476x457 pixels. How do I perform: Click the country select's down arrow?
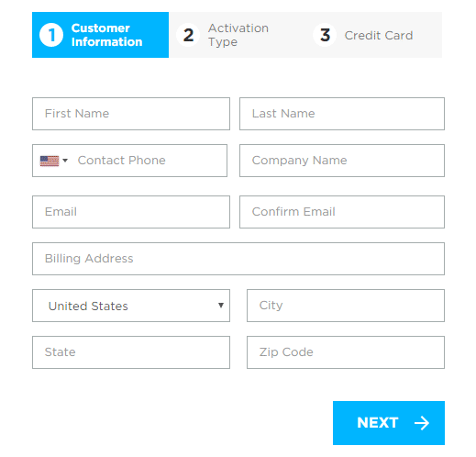pyautogui.click(x=221, y=306)
